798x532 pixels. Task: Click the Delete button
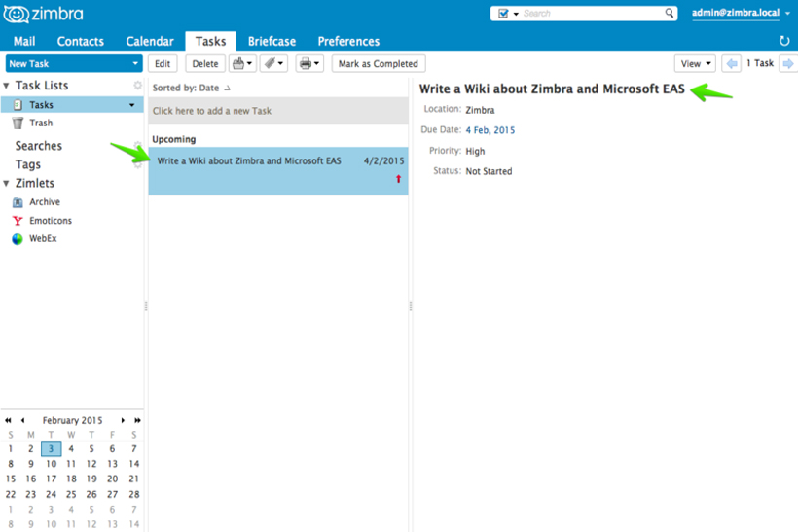(x=205, y=63)
